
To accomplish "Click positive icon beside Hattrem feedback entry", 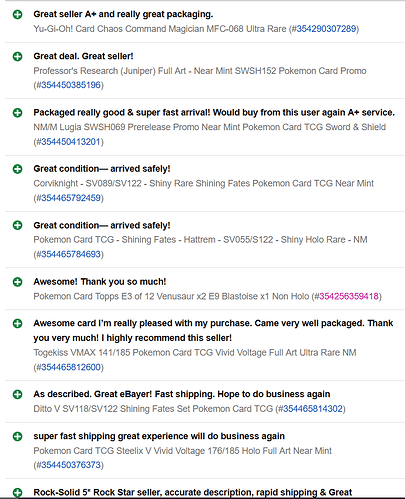I will point(17,225).
